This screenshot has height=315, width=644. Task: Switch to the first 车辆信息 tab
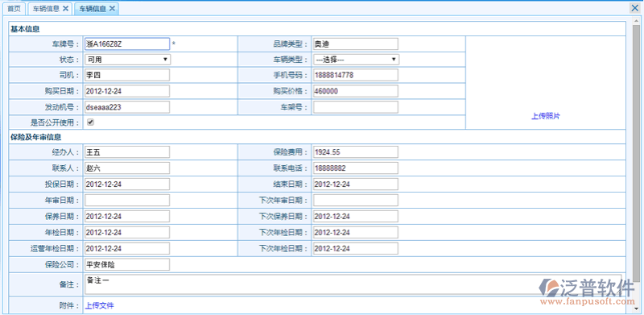tap(46, 9)
